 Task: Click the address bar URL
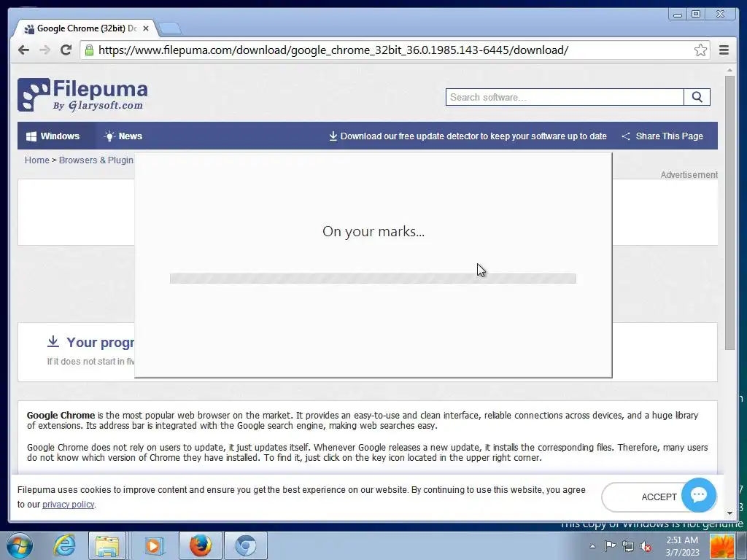(333, 50)
